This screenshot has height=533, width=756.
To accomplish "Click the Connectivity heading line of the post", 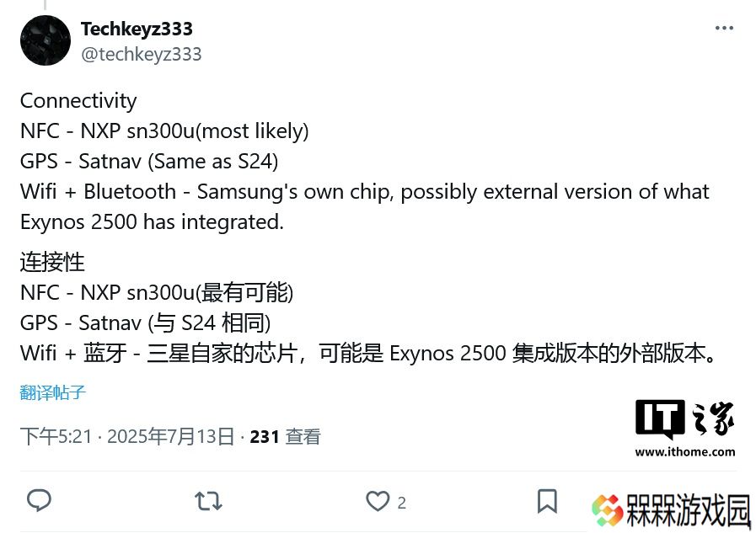I will 78,101.
